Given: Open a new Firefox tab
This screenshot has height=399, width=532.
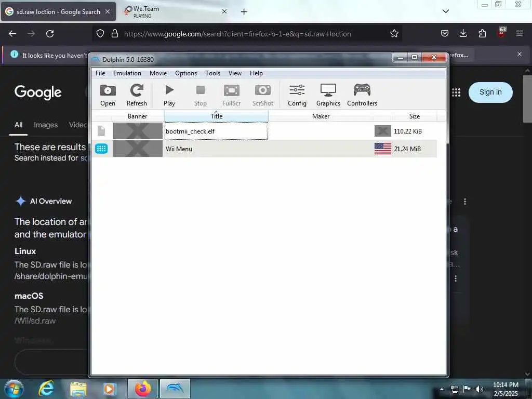Looking at the screenshot, I should [x=244, y=12].
